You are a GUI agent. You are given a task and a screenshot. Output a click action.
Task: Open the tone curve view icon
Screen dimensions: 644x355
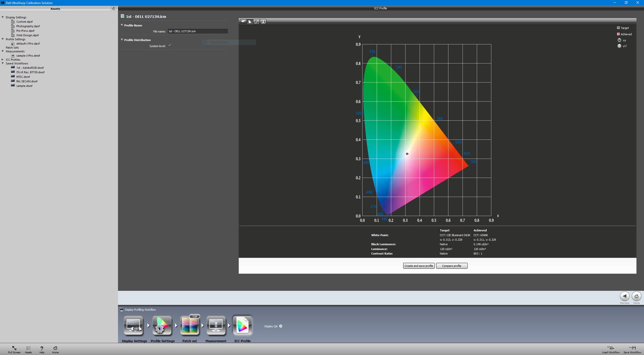(x=257, y=22)
